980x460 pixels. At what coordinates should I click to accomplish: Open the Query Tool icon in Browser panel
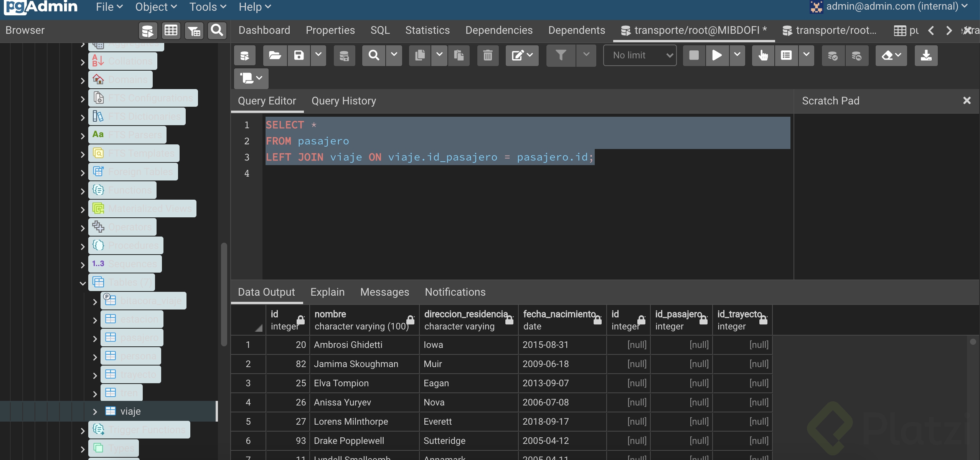point(148,30)
